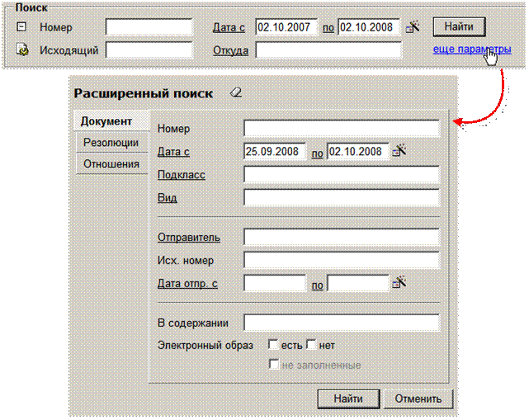The width and height of the screenshot is (529, 420).
Task: Focus Исходящий input field
Action: click(149, 50)
